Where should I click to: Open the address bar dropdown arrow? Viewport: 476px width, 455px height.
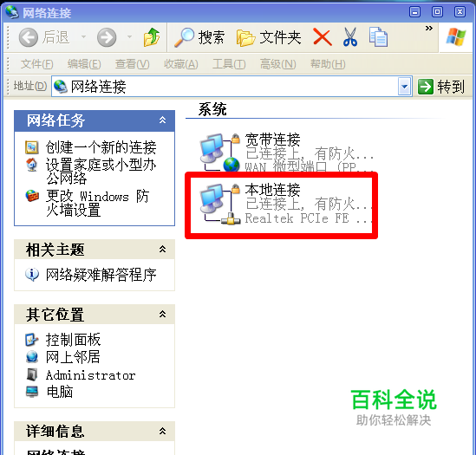[x=404, y=87]
